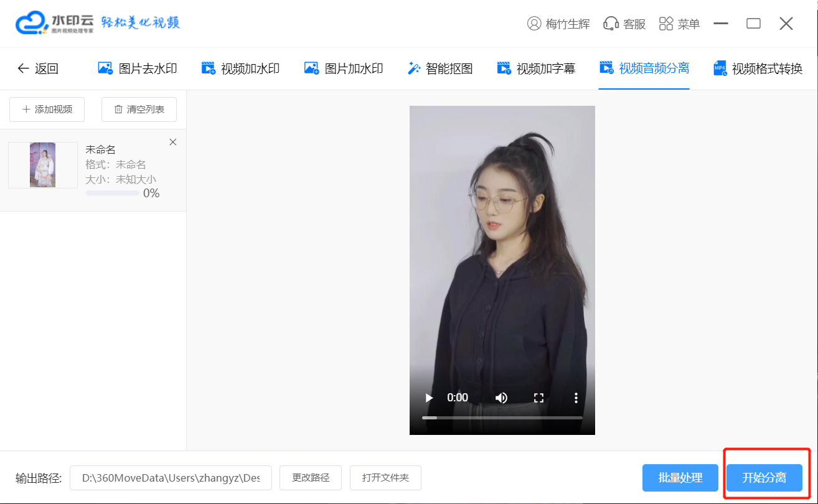The height and width of the screenshot is (504, 818).
Task: Go back with the 返回 arrow
Action: [x=38, y=68]
